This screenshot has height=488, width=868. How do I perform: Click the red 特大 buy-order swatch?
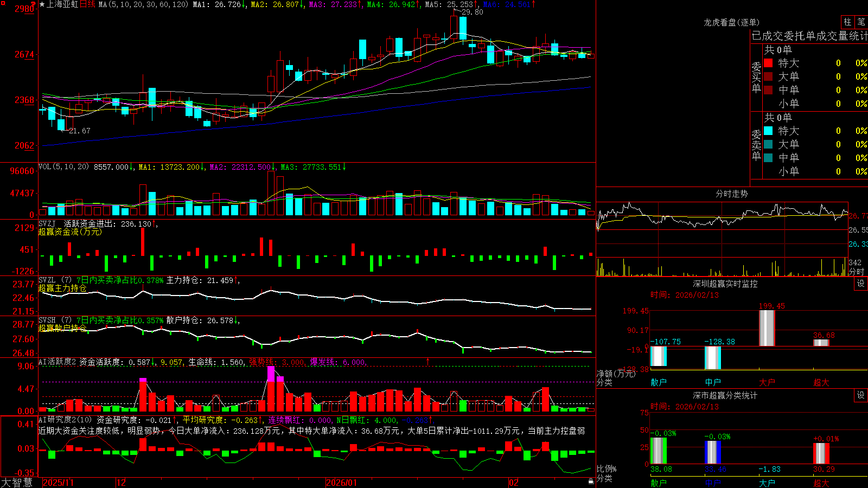pyautogui.click(x=768, y=63)
